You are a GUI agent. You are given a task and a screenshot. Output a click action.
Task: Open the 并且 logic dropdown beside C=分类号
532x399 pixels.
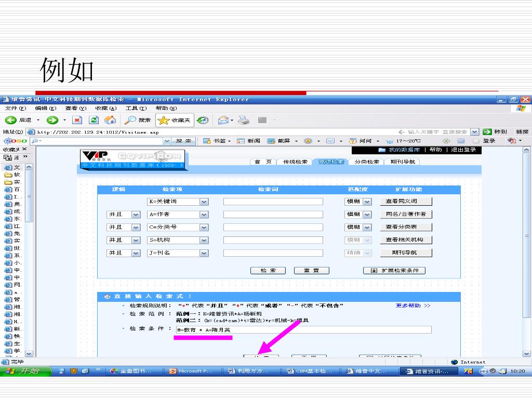(x=136, y=228)
